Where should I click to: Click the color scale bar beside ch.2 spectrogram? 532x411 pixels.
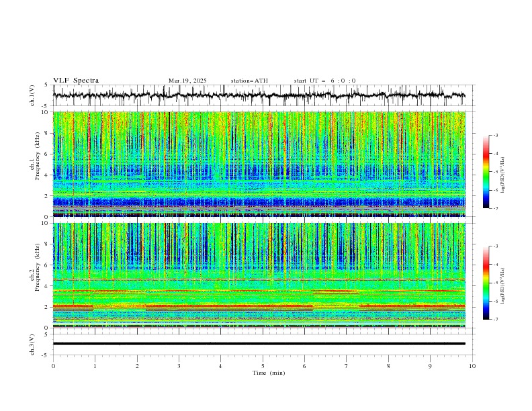point(486,283)
